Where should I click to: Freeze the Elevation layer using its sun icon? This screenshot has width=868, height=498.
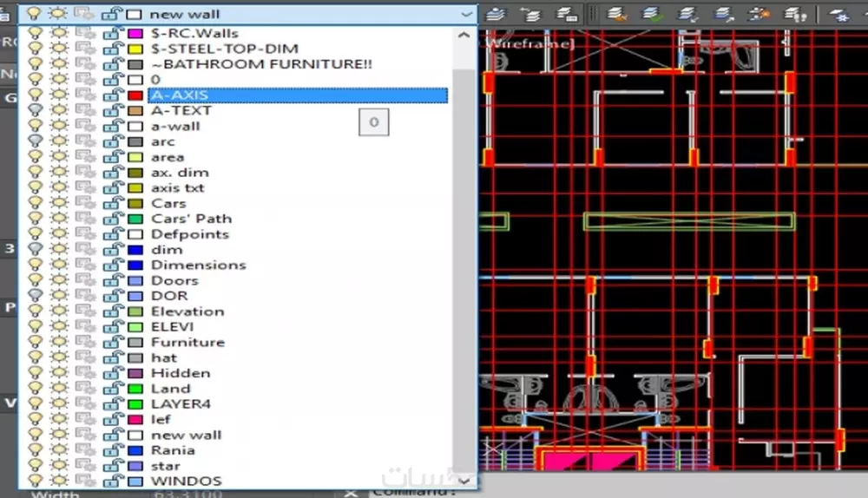[x=59, y=311]
